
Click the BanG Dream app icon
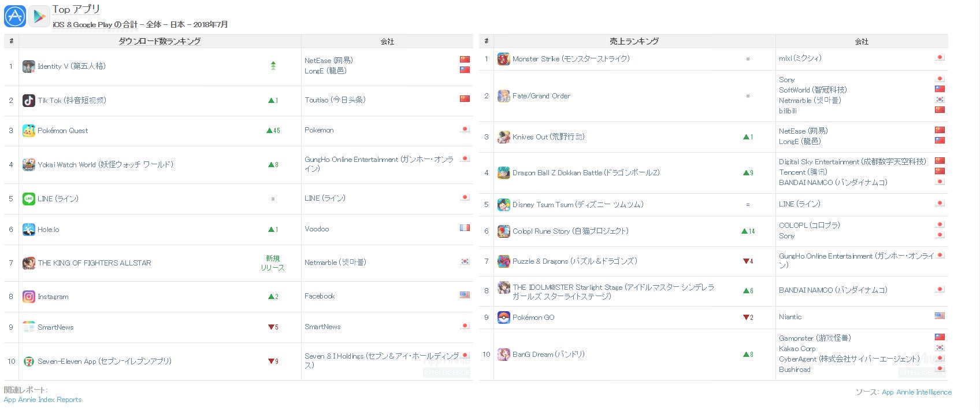coord(504,355)
